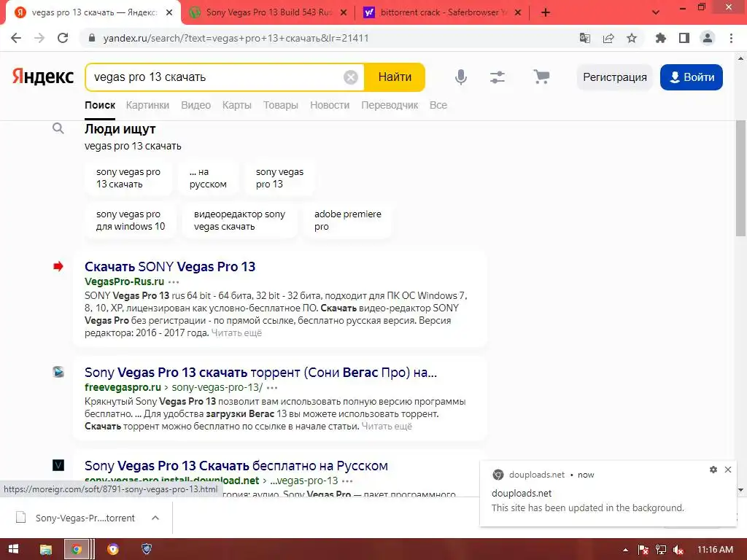The height and width of the screenshot is (560, 747).
Task: Click the translate page icon in address bar
Action: (x=585, y=38)
